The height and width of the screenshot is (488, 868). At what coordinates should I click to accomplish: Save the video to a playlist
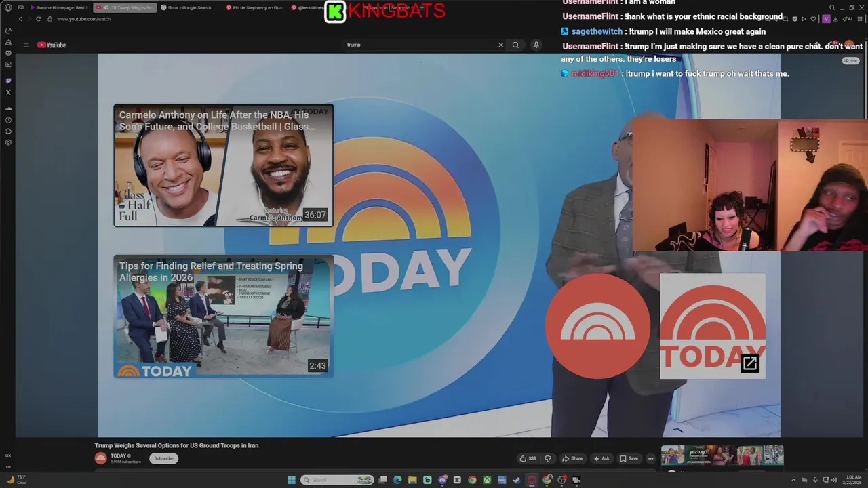coord(629,458)
